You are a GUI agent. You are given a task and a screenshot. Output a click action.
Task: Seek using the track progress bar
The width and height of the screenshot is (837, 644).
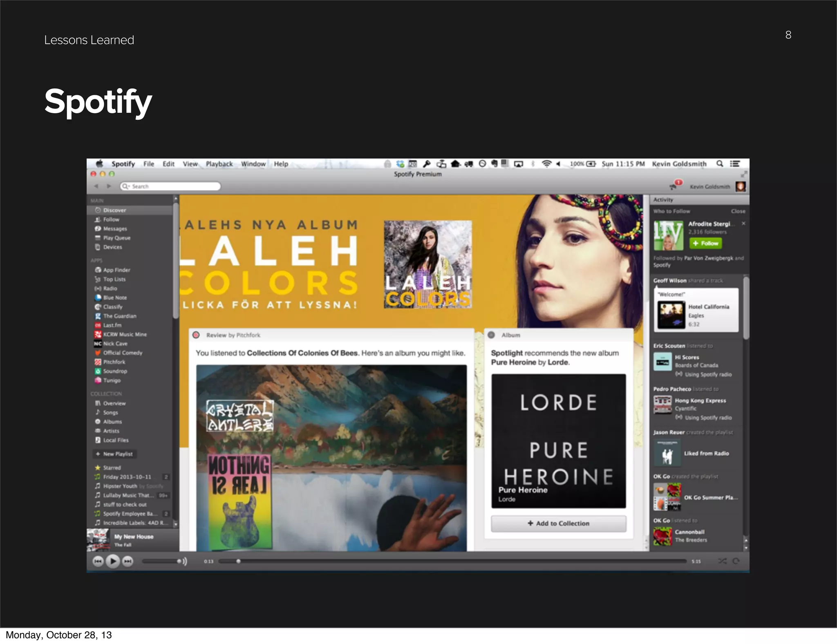tap(452, 561)
